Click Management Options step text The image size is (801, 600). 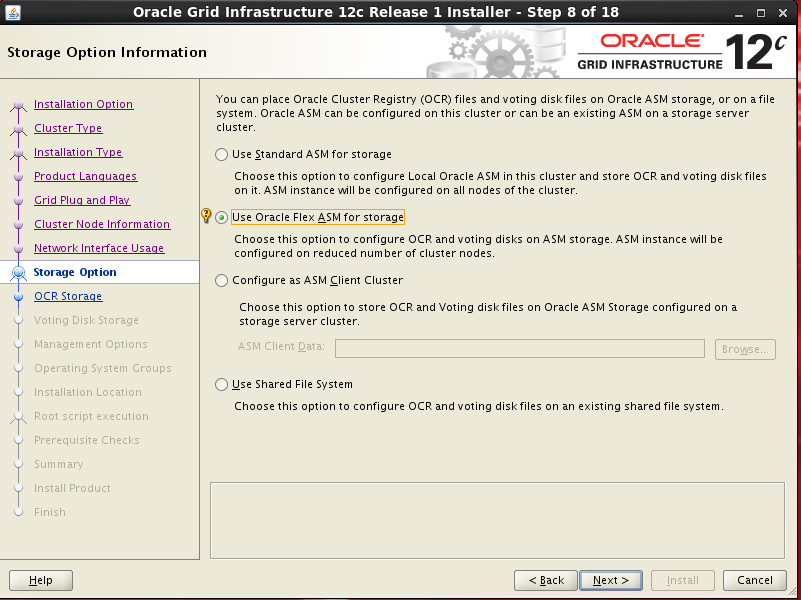[90, 344]
